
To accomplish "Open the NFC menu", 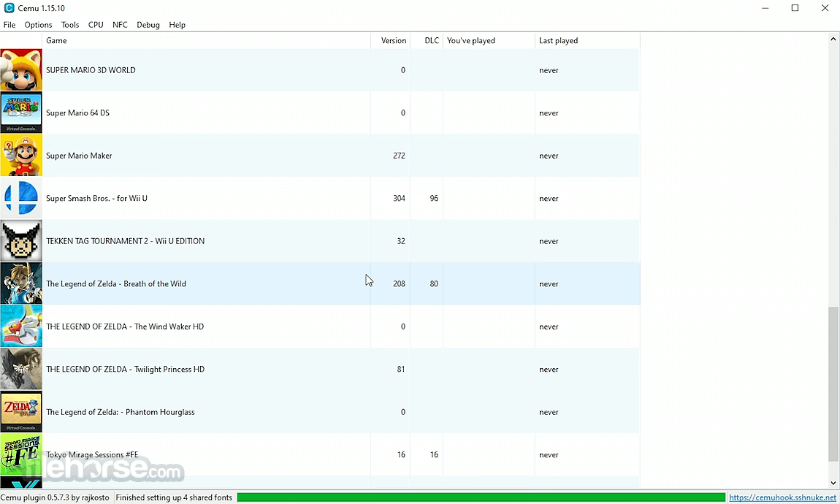I will click(120, 25).
